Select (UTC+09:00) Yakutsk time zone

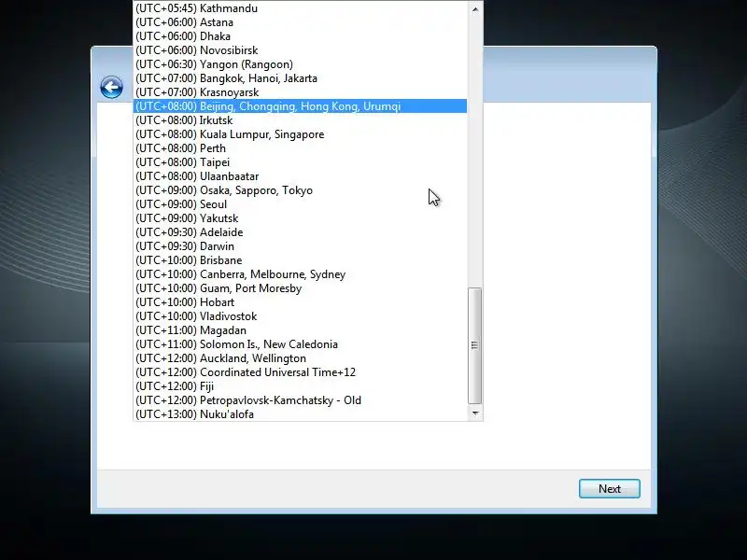click(x=300, y=218)
